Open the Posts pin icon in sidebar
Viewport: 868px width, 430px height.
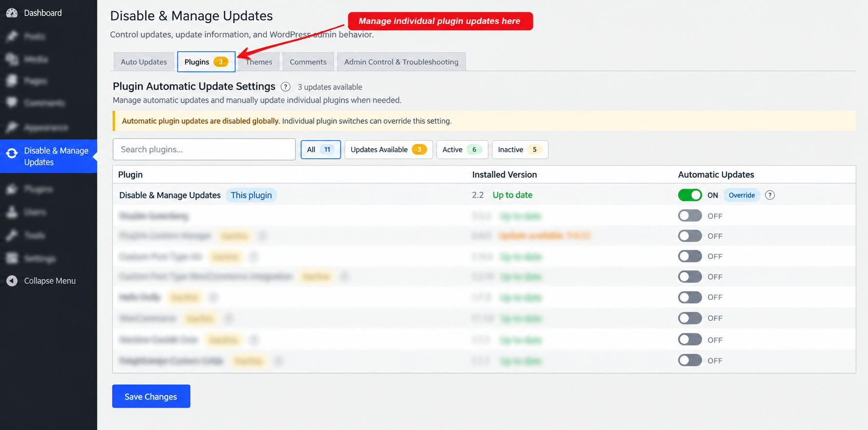pyautogui.click(x=12, y=36)
